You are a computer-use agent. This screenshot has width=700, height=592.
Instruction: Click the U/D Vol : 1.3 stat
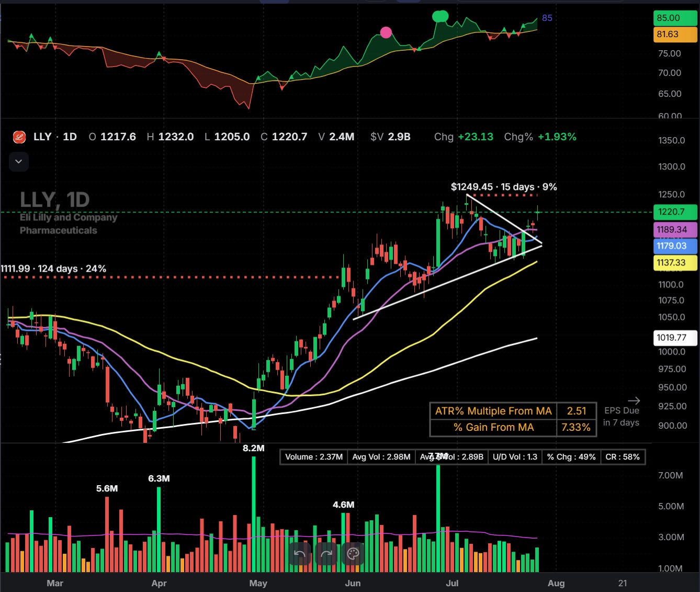coord(515,457)
